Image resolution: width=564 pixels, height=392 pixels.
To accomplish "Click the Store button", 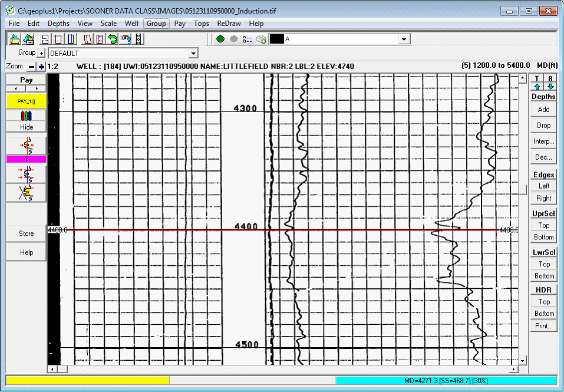I will click(x=27, y=233).
